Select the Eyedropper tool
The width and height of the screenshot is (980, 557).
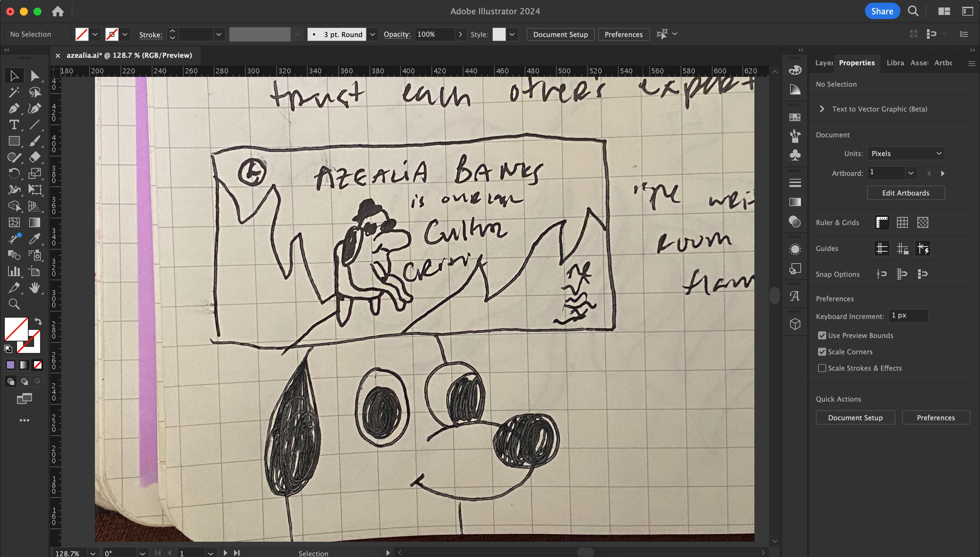pyautogui.click(x=34, y=239)
